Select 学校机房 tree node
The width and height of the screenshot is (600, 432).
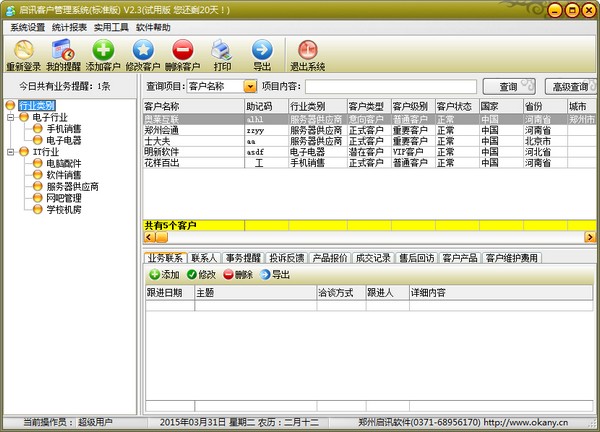point(64,210)
